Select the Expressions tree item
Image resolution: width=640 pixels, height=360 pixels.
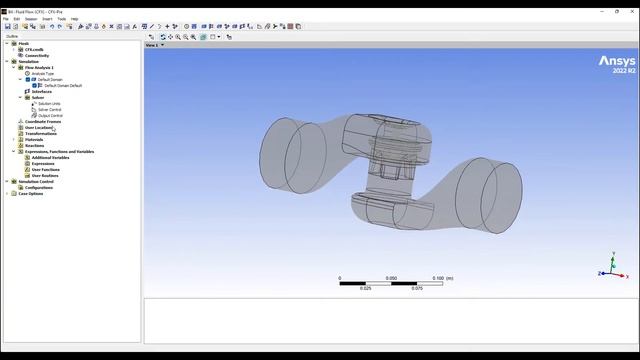43,163
